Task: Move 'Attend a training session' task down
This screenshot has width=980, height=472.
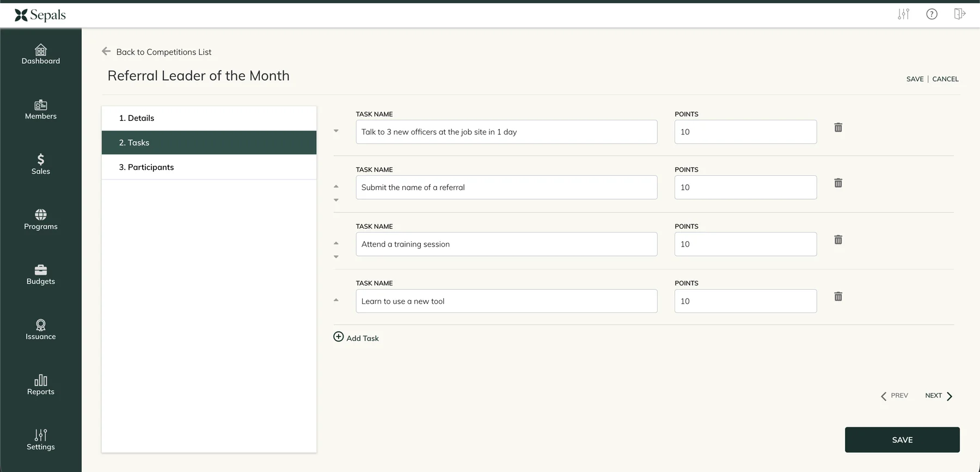Action: click(336, 257)
